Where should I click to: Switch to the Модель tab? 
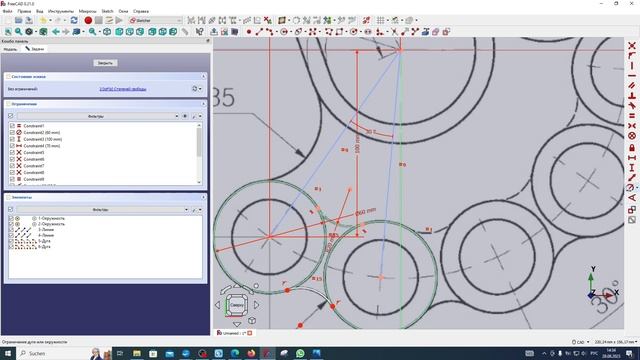tap(10, 49)
